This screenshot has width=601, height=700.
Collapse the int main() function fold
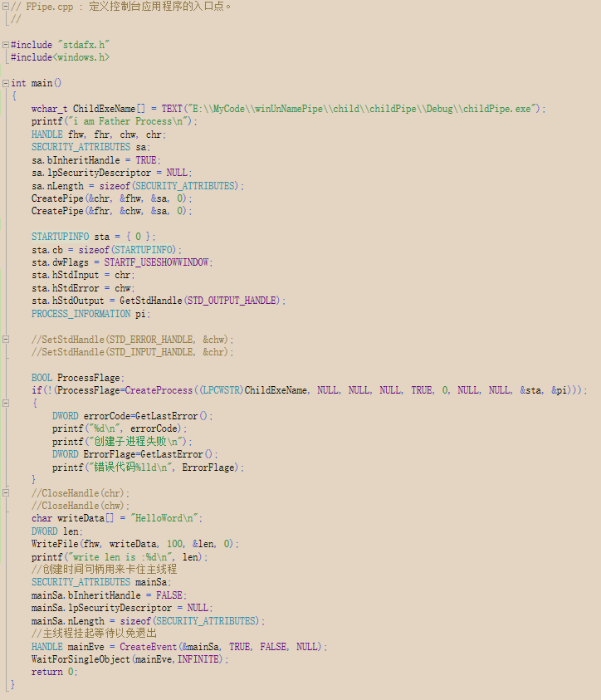tap(5, 83)
